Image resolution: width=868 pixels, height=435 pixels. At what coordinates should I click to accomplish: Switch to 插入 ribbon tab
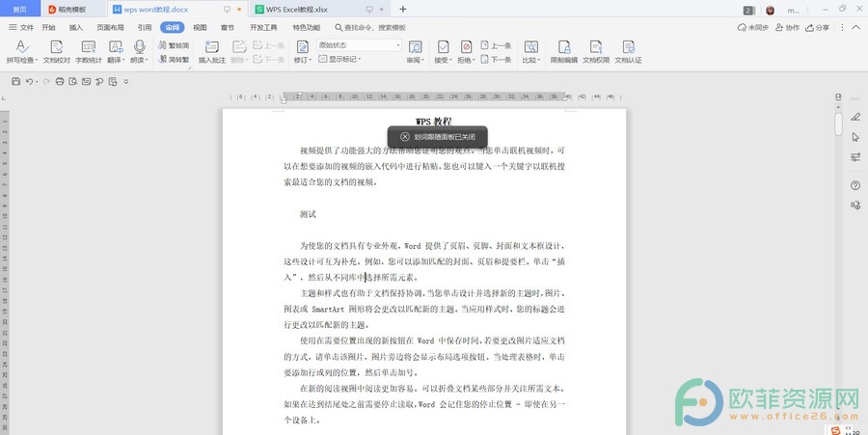76,27
